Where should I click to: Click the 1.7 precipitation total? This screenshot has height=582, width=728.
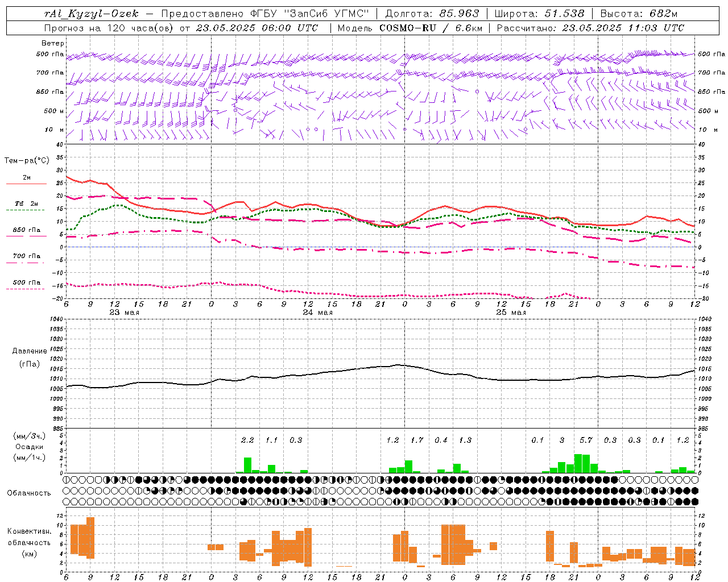coord(417,440)
